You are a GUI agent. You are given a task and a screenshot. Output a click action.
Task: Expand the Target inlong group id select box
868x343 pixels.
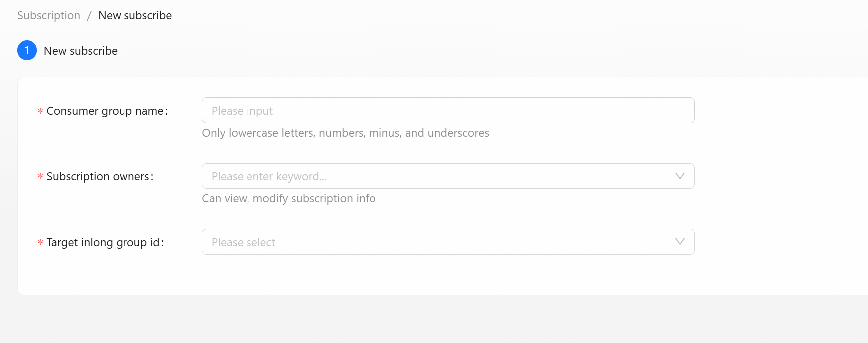[438, 242]
